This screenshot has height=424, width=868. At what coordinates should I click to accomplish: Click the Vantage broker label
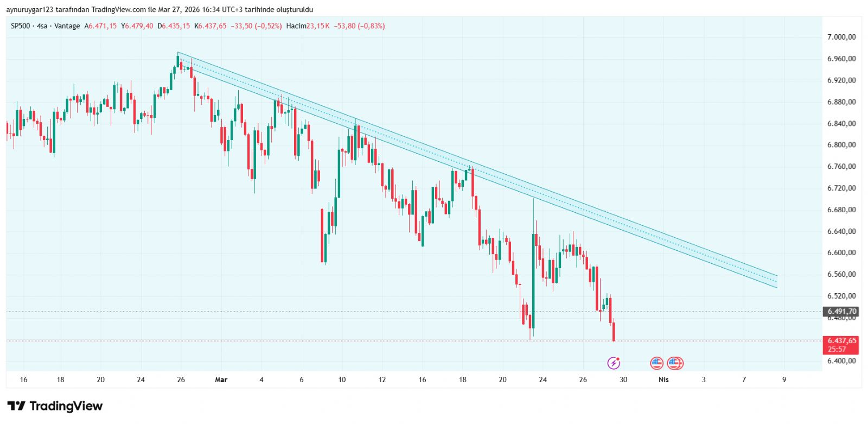[67, 26]
